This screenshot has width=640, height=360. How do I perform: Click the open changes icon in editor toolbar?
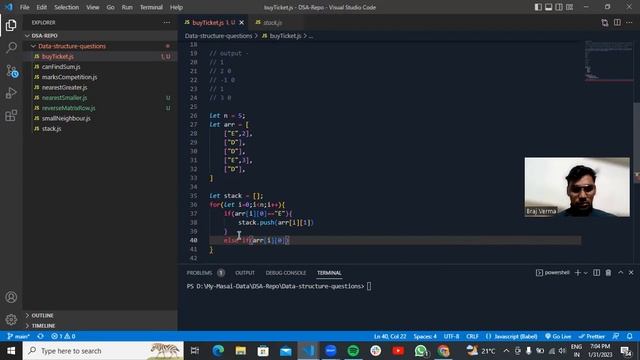tap(604, 23)
